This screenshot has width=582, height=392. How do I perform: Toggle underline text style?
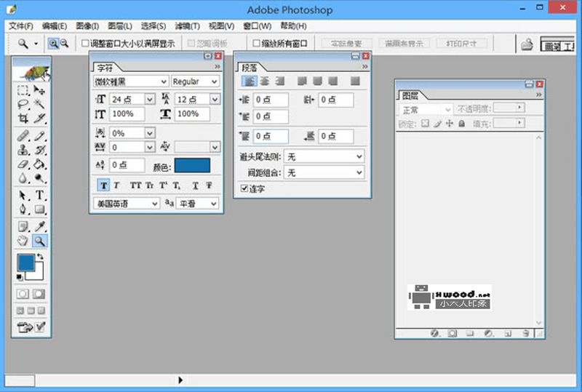[x=195, y=185]
